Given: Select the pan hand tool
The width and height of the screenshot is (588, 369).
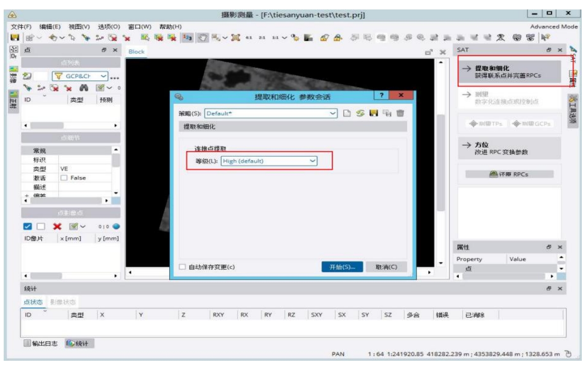Looking at the screenshot, I should click(x=203, y=38).
